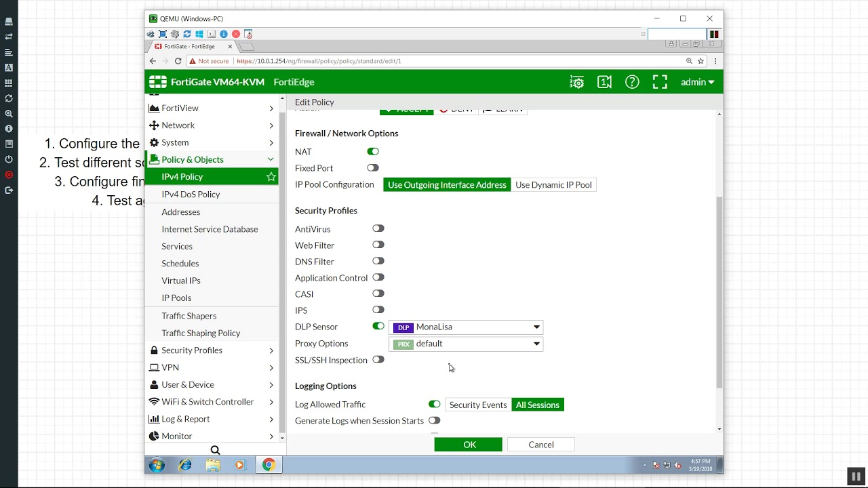Enable the Application Control toggle
The image size is (868, 488).
(378, 278)
